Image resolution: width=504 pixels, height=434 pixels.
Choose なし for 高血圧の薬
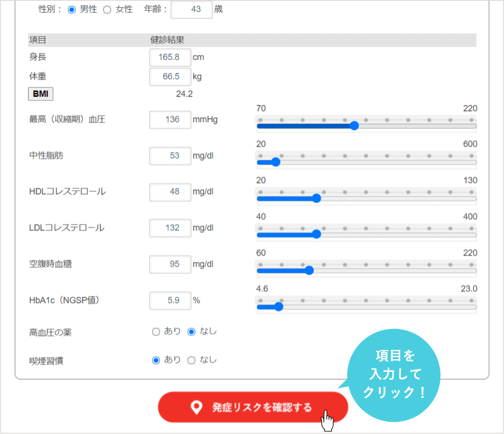[192, 331]
